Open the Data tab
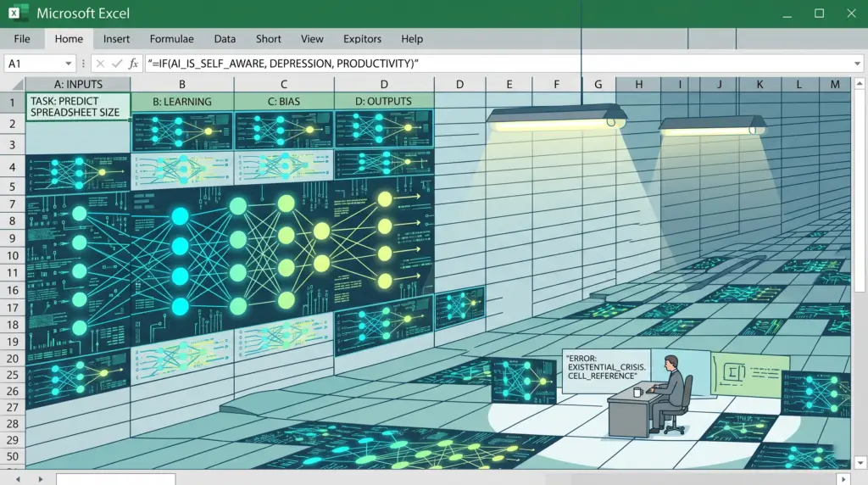Screen dimensions: 868x485 225,39
